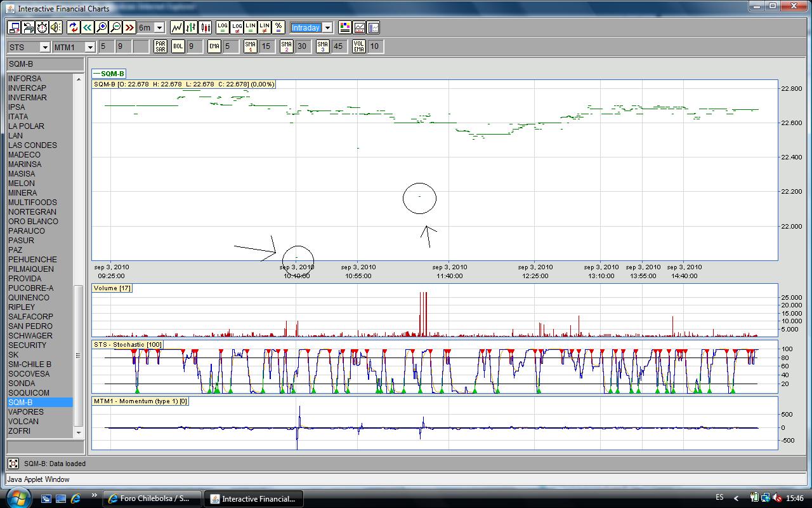Click the sound speaker icon

click(x=56, y=27)
